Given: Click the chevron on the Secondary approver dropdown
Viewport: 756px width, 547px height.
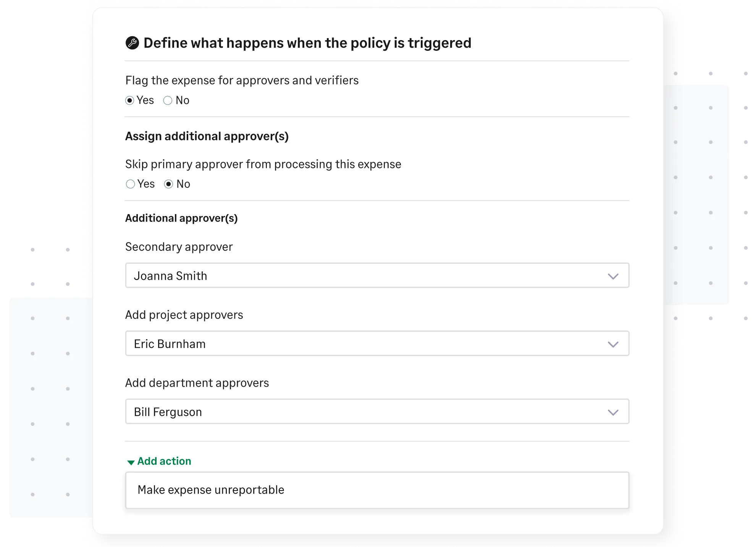Looking at the screenshot, I should click(x=614, y=275).
